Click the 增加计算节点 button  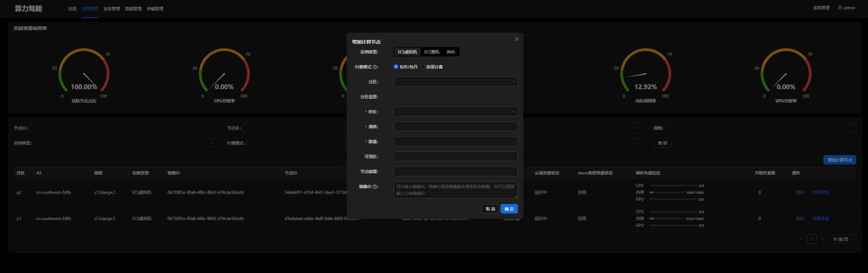point(839,160)
